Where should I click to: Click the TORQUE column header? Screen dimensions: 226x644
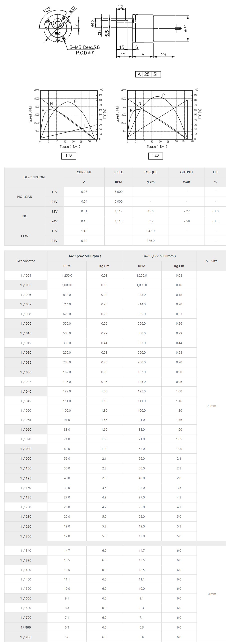[151, 172]
